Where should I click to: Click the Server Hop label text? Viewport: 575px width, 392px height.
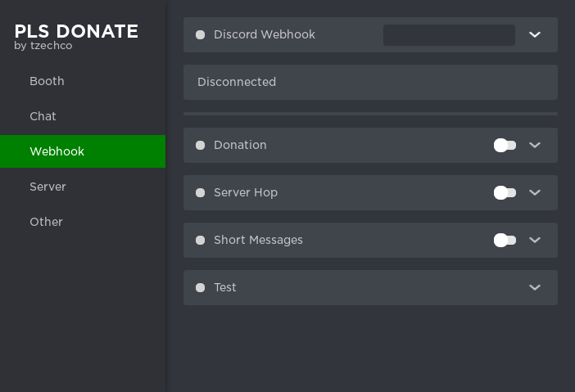coord(246,192)
